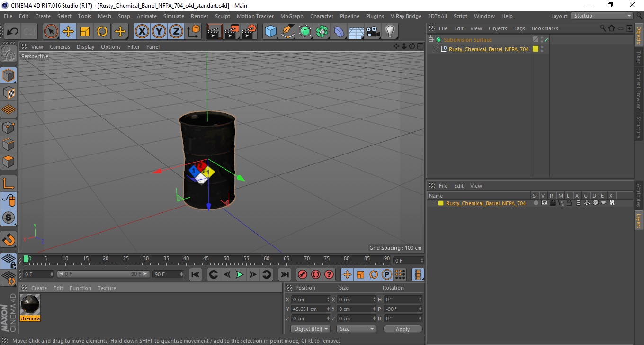Viewport: 644px width, 345px height.
Task: Toggle Autokeying button
Action: [316, 274]
